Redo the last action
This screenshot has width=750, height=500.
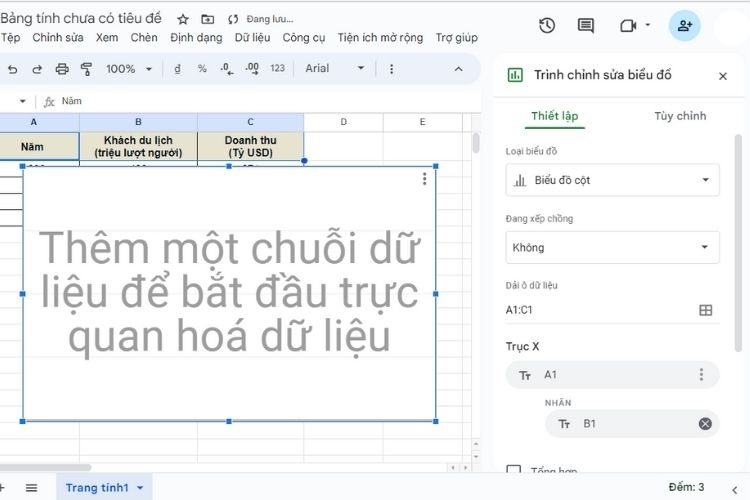coord(37,69)
